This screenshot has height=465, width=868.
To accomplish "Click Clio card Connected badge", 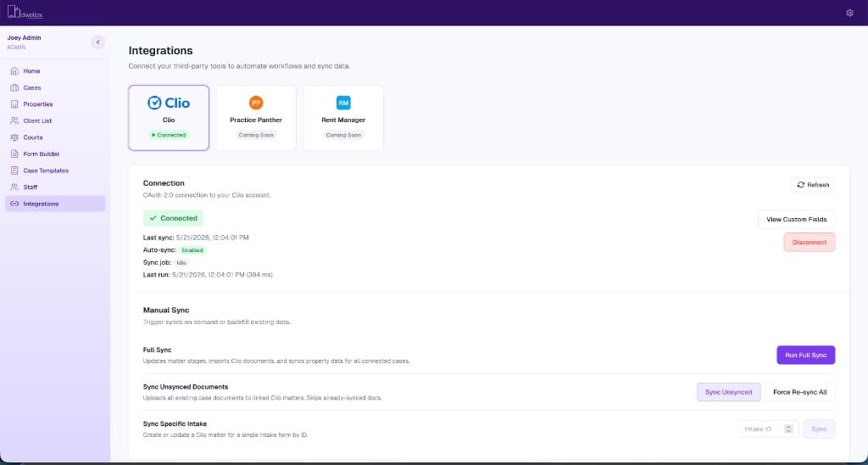I will [169, 135].
